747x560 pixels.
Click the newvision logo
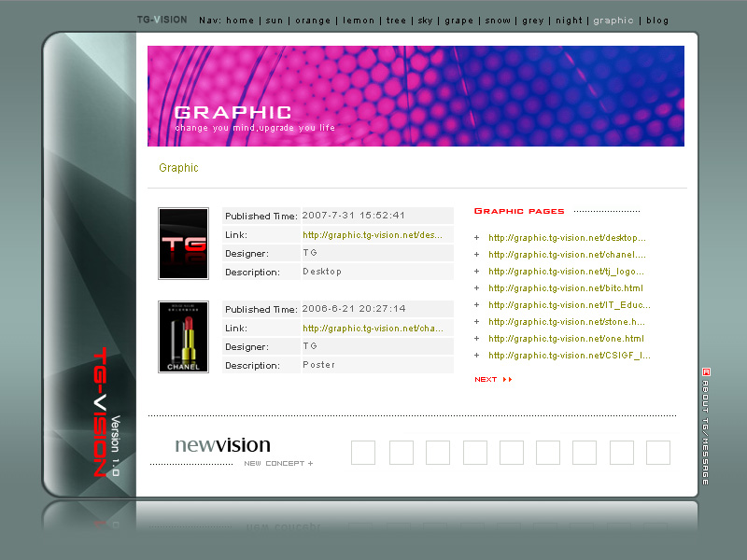tap(222, 445)
